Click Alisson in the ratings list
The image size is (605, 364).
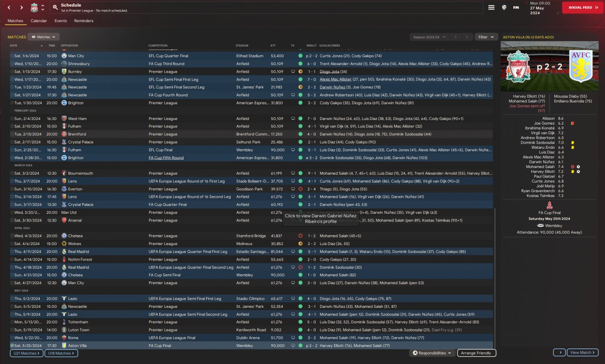[548, 119]
